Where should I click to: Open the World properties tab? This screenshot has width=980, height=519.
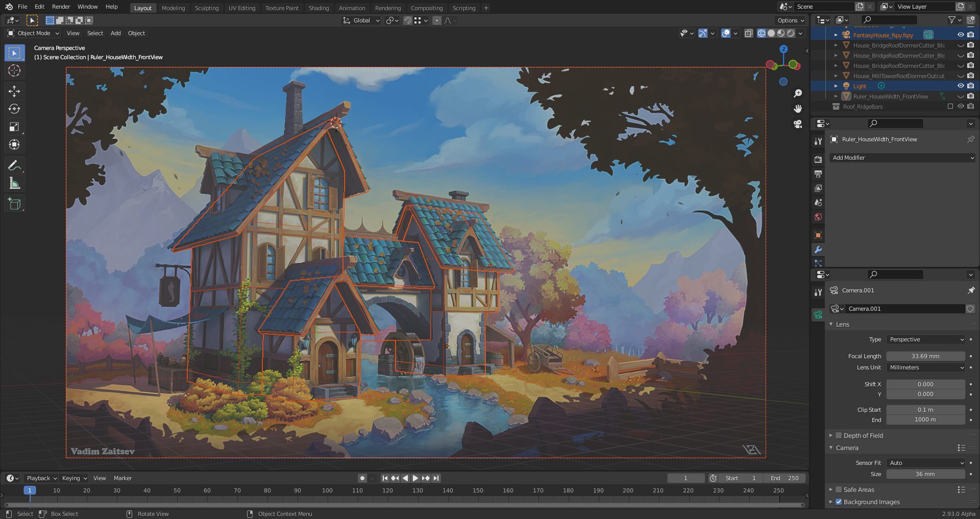(818, 217)
